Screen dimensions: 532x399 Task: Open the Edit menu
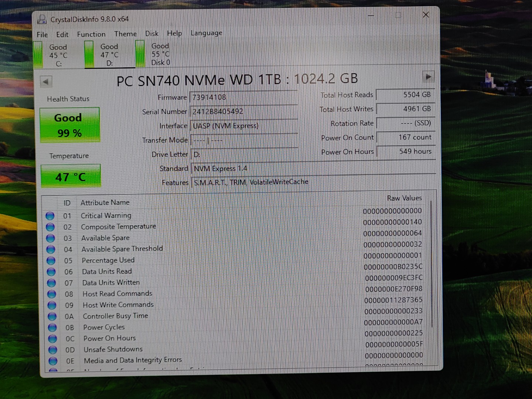coord(62,34)
